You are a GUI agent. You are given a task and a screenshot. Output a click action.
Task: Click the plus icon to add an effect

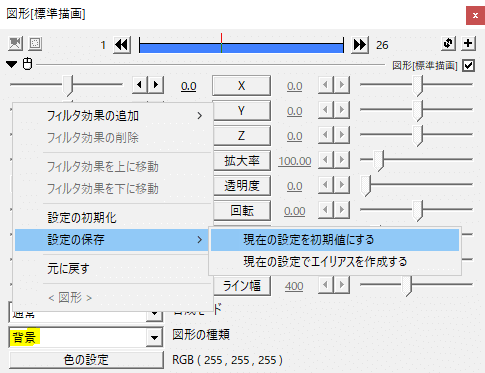tap(468, 44)
